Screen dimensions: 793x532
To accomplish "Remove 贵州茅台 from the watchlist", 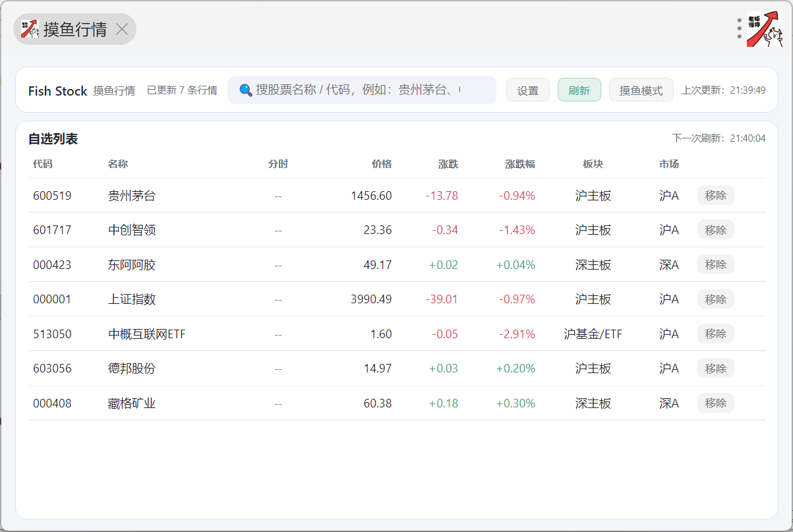I will click(x=715, y=195).
